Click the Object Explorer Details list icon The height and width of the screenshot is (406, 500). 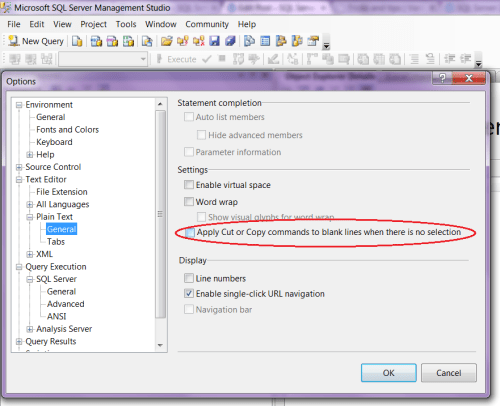[x=265, y=41]
